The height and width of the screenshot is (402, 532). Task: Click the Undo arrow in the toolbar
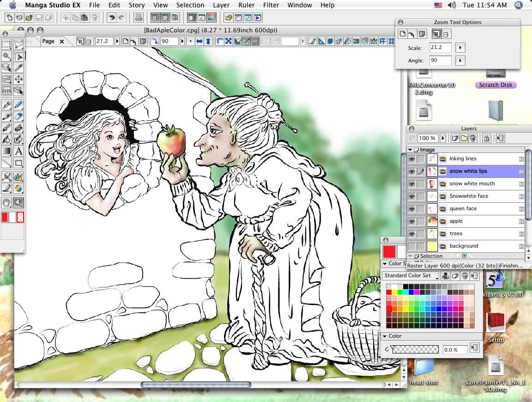(111, 18)
